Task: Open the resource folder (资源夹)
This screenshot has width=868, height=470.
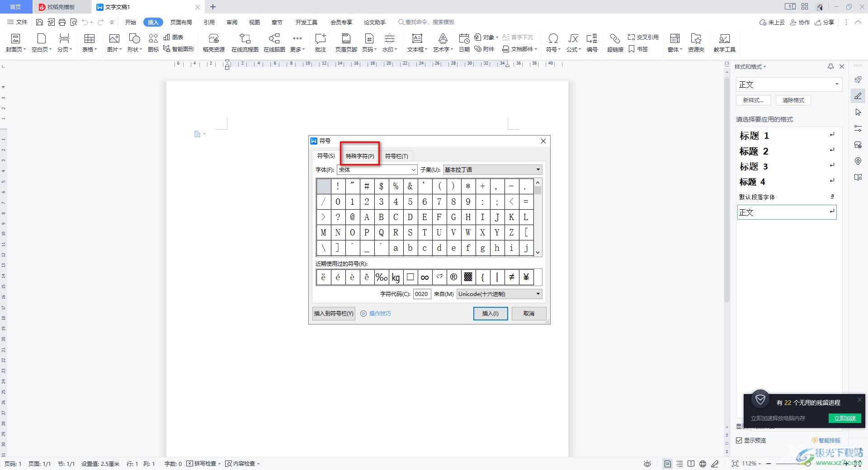Action: (x=696, y=43)
